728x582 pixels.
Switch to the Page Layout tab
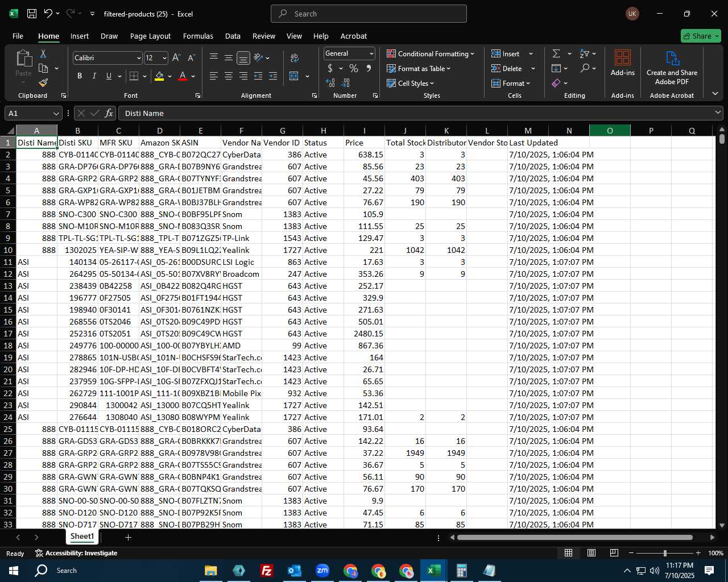[150, 36]
